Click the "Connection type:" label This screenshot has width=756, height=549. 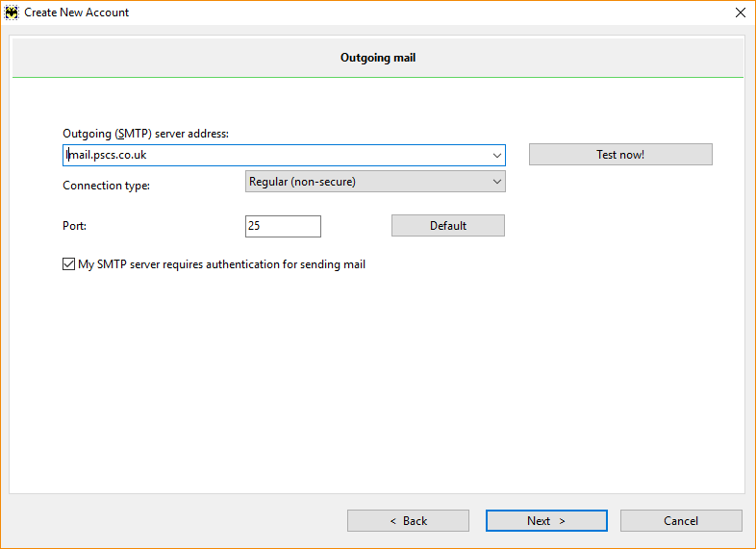(106, 186)
